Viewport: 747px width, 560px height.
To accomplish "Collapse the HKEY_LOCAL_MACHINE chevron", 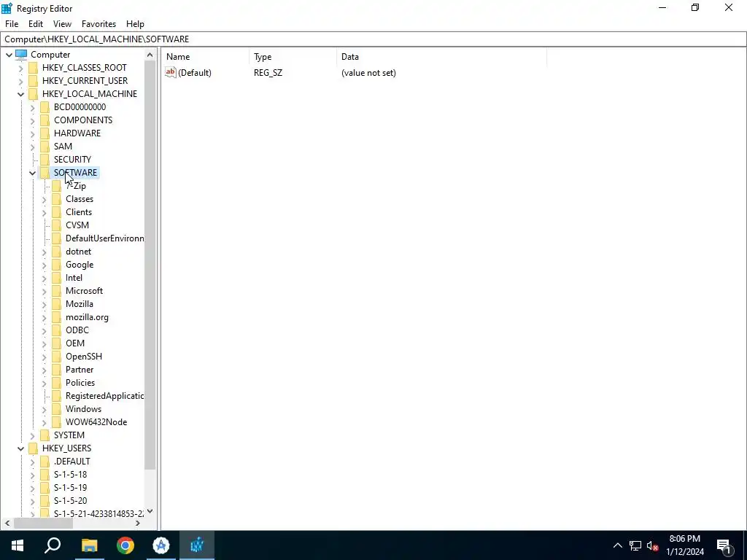I will [x=21, y=94].
